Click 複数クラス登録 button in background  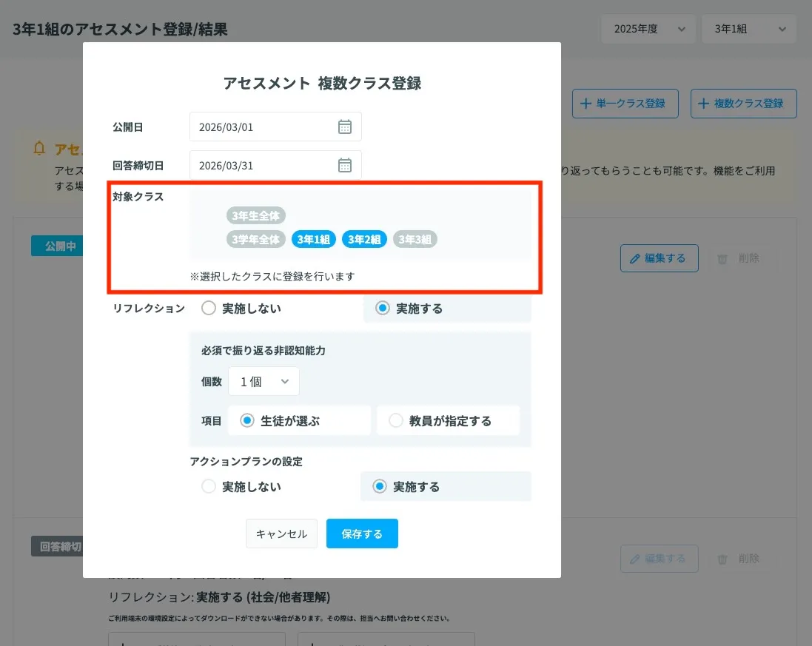pos(744,104)
